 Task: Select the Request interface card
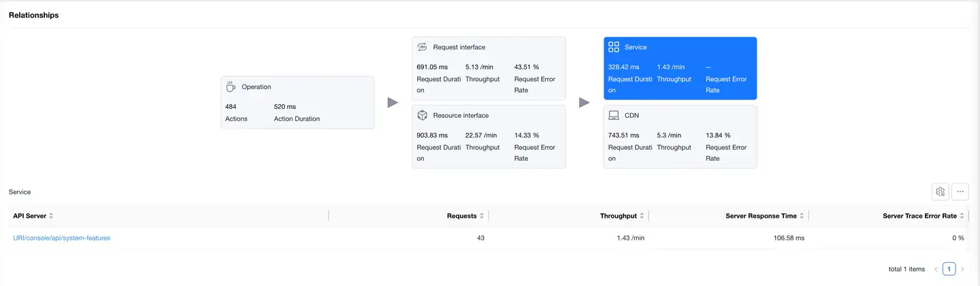click(488, 68)
